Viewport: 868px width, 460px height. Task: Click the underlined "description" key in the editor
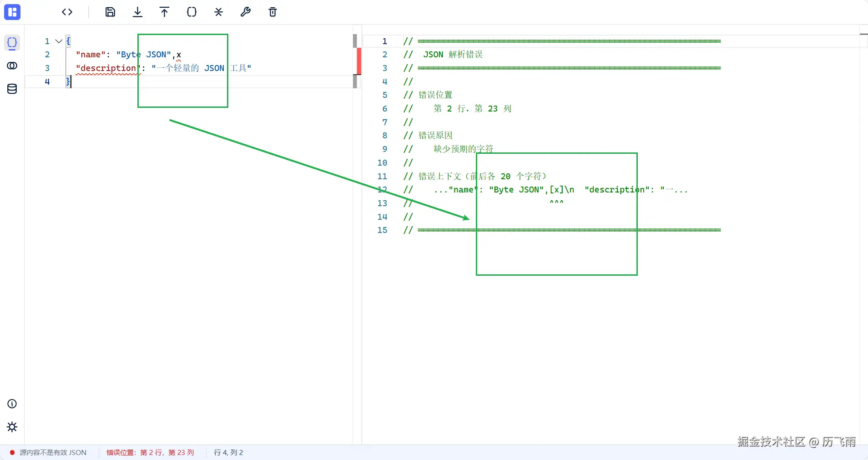(x=108, y=68)
